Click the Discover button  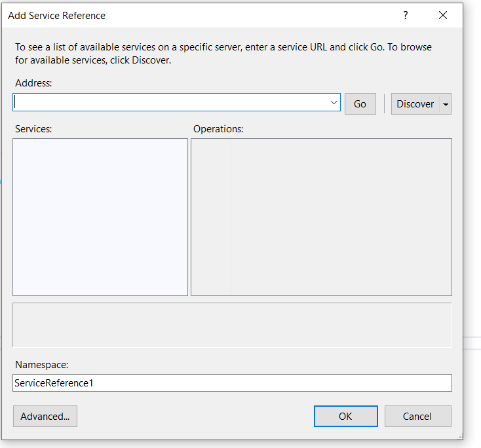415,104
